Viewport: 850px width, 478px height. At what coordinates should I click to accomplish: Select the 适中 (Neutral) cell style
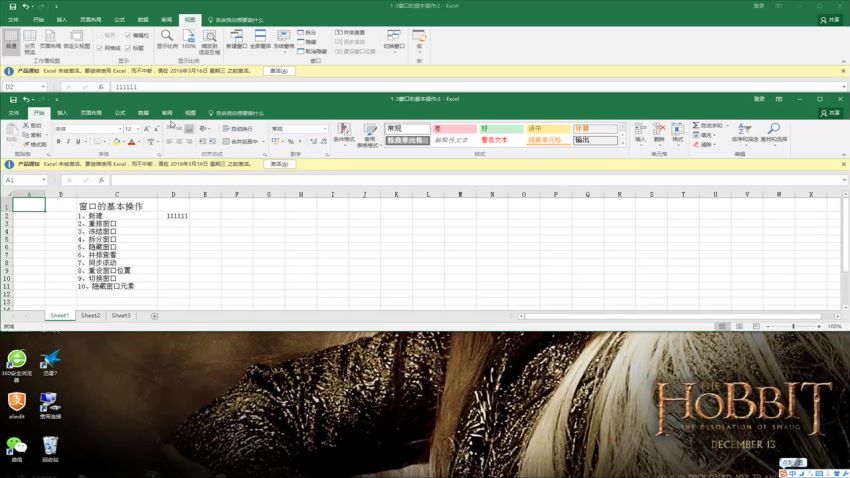pos(548,129)
